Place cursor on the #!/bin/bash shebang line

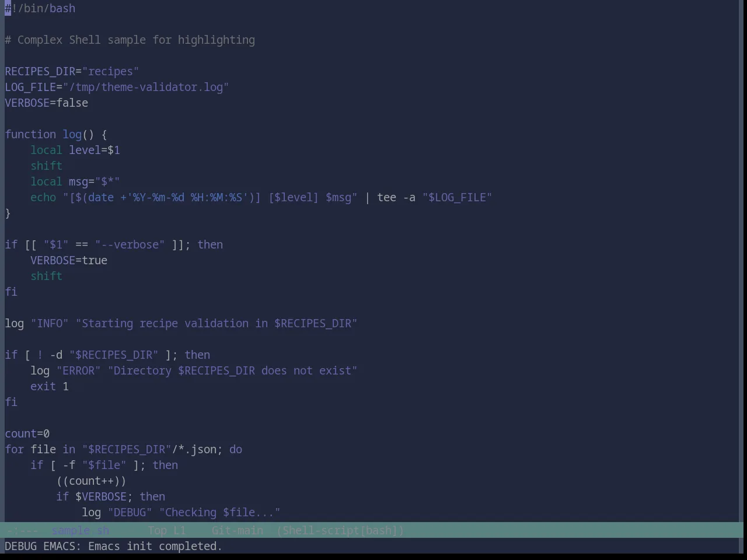click(40, 9)
